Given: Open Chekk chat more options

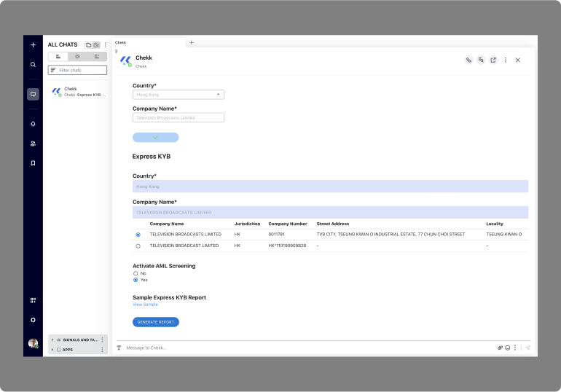Looking at the screenshot, I should pos(506,60).
